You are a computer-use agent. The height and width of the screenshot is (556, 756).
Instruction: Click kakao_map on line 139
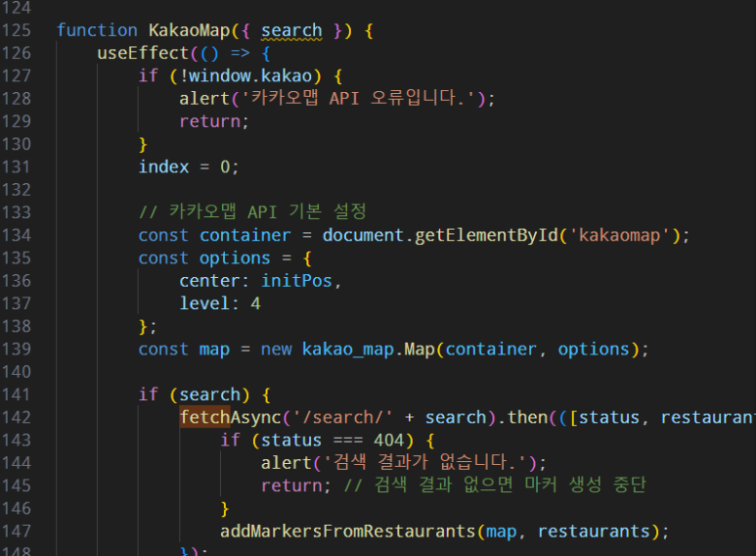(347, 349)
